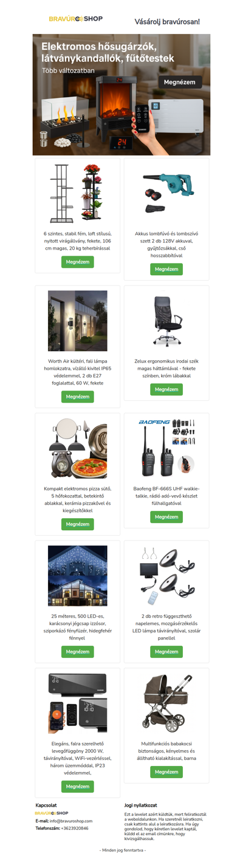The image size is (243, 868).
Task: Click Megnézem under the retro solar LED lamps
Action: click(x=166, y=652)
